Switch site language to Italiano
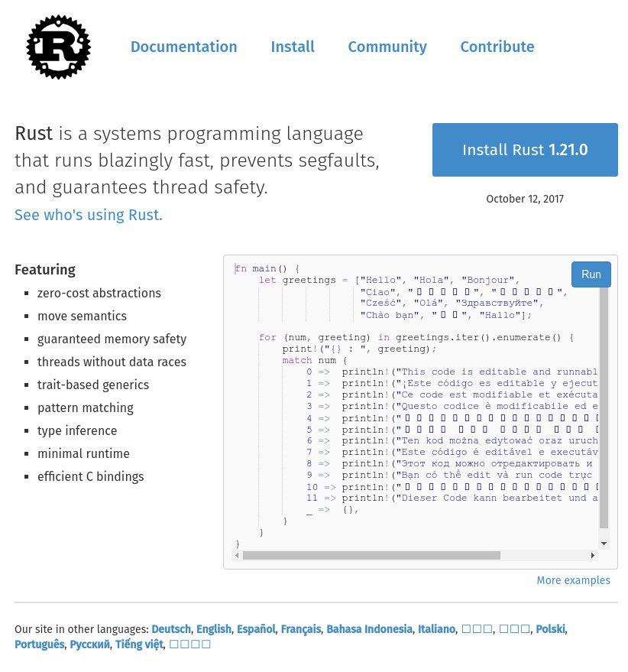 coord(436,628)
